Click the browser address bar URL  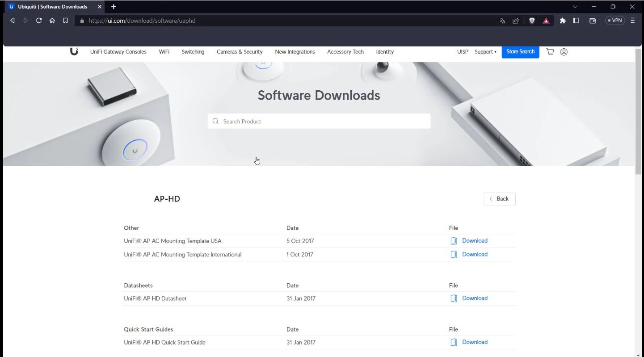[x=142, y=21]
